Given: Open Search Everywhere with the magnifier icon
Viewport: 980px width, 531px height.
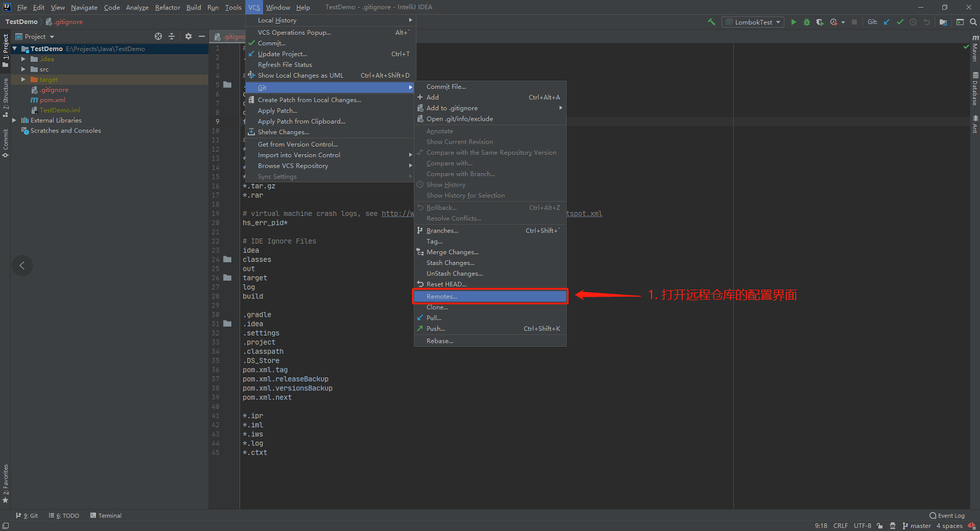Looking at the screenshot, I should tap(974, 22).
